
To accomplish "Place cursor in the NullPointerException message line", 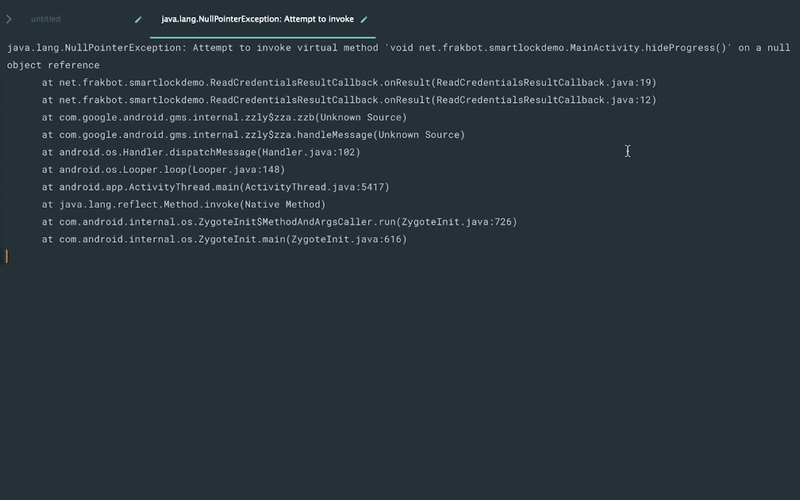I will pos(398,47).
